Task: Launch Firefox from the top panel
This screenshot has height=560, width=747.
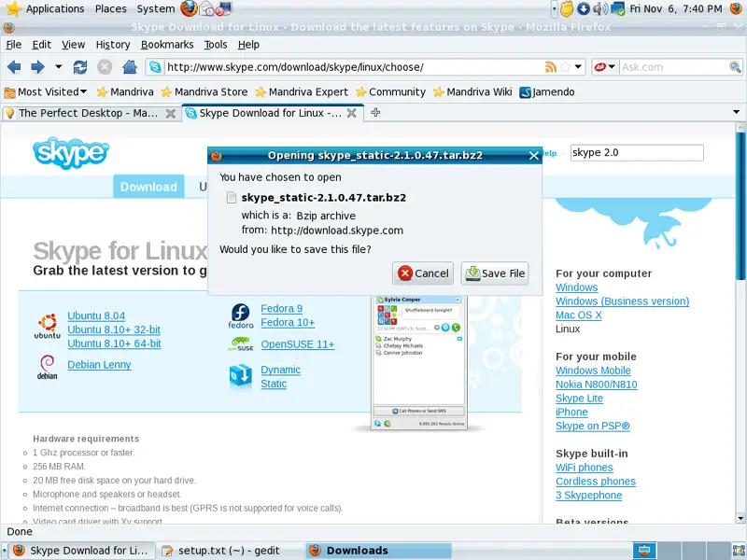Action: click(x=189, y=8)
